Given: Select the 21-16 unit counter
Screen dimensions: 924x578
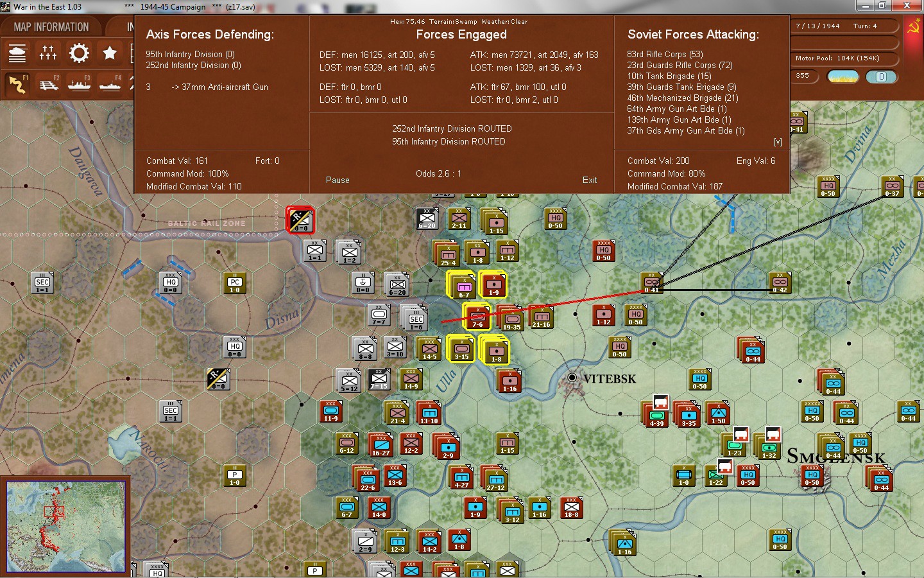Looking at the screenshot, I should tap(541, 316).
